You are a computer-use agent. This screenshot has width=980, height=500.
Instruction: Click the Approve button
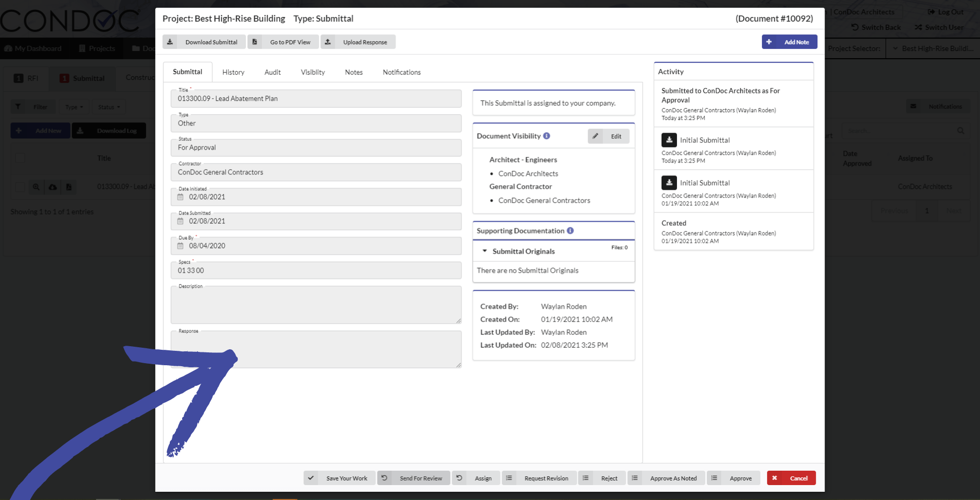tap(733, 478)
